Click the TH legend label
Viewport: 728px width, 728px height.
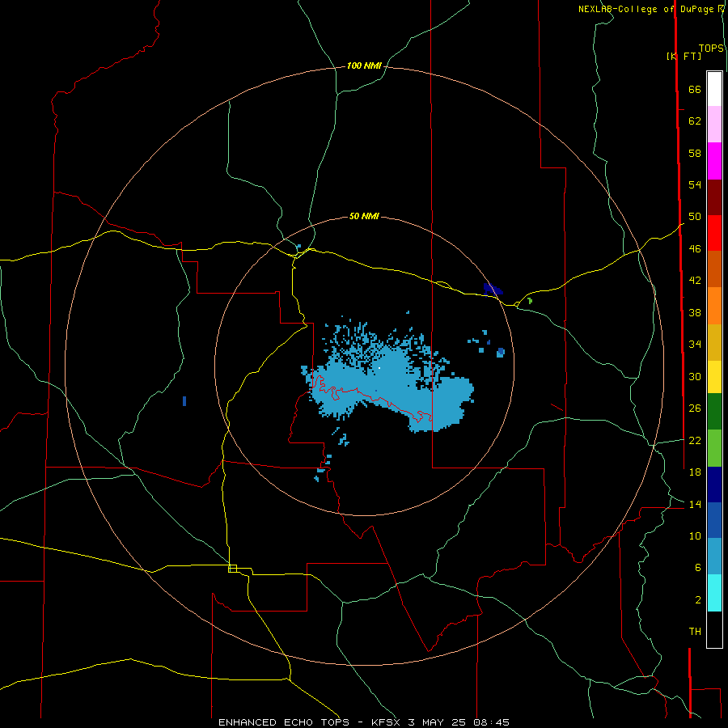[695, 632]
